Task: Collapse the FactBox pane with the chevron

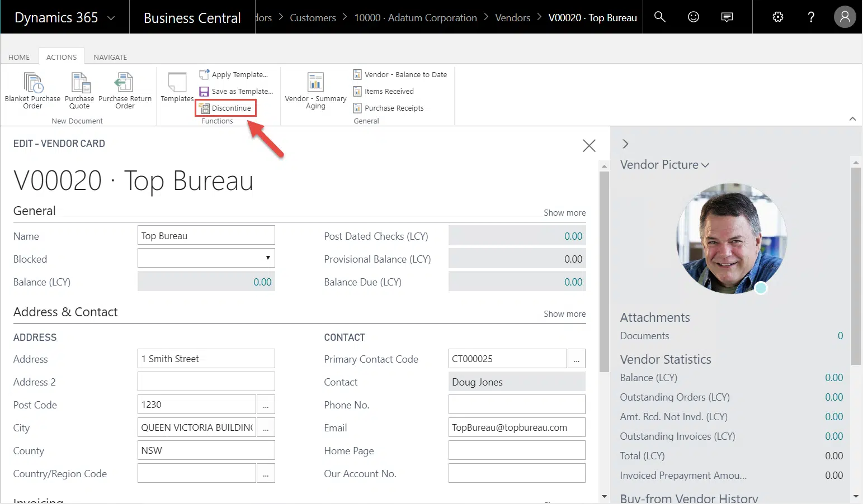Action: (625, 144)
